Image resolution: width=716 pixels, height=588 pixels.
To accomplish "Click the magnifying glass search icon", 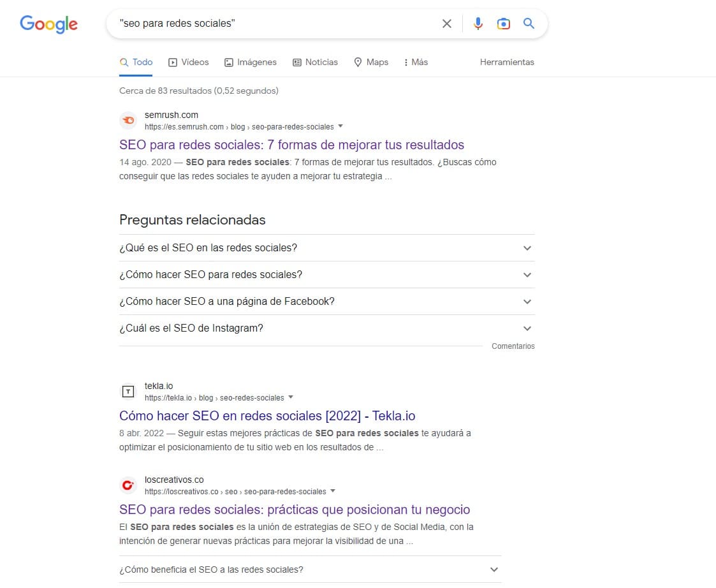I will pyautogui.click(x=529, y=23).
